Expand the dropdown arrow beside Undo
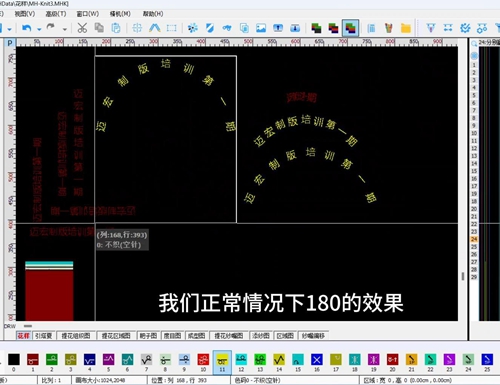Screen dimensions: 500x385 pyautogui.click(x=39, y=29)
